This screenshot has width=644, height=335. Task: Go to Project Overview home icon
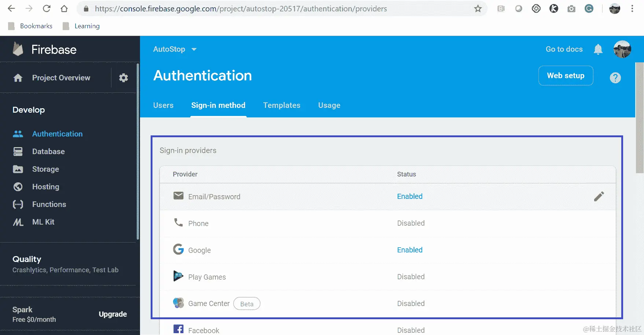pos(18,78)
